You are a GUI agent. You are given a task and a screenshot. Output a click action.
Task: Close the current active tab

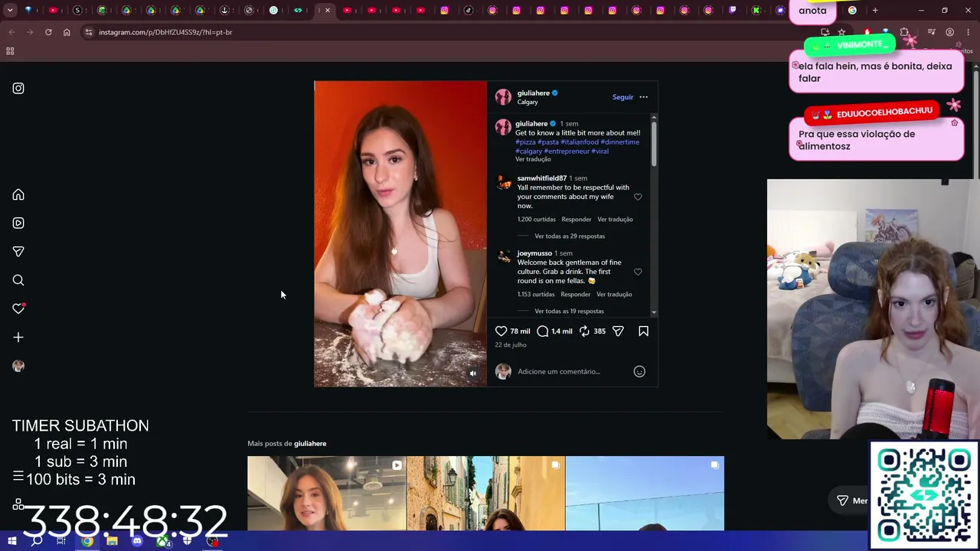(x=327, y=10)
